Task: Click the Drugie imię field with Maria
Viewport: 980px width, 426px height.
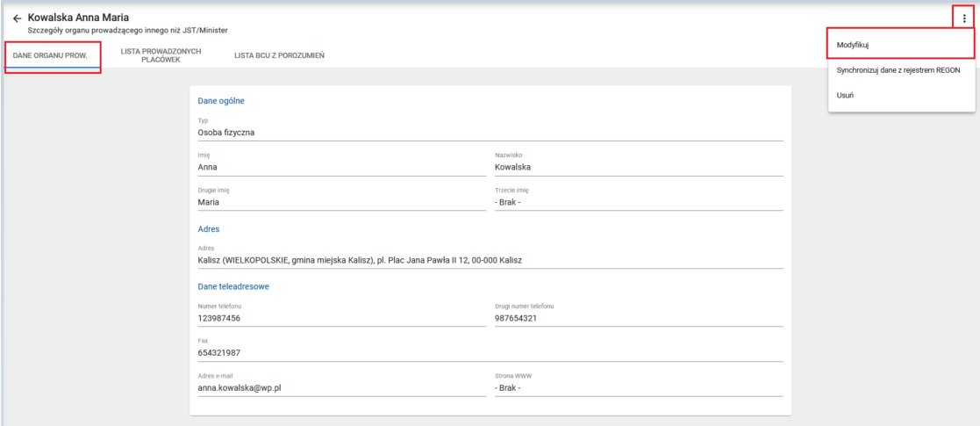Action: (341, 202)
